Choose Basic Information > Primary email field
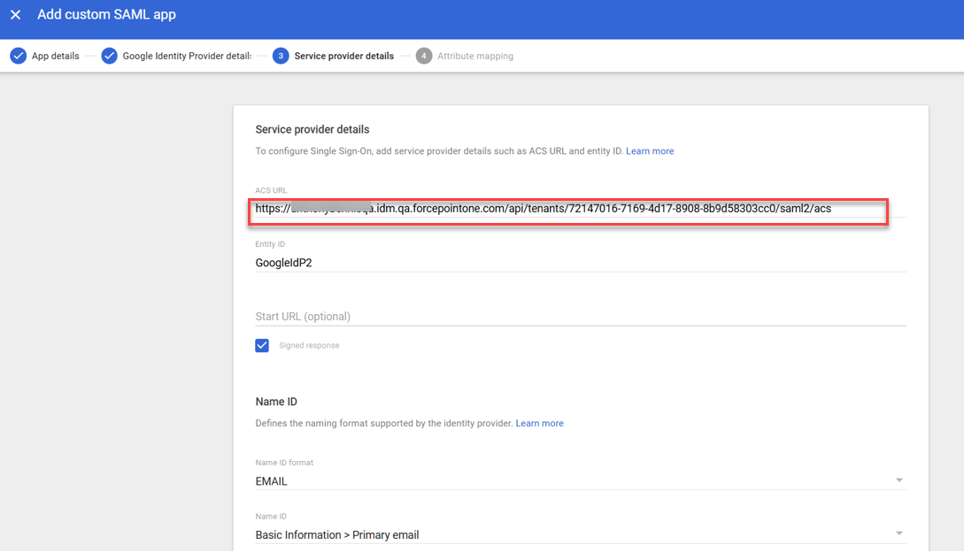The height and width of the screenshot is (560, 964). pos(337,535)
